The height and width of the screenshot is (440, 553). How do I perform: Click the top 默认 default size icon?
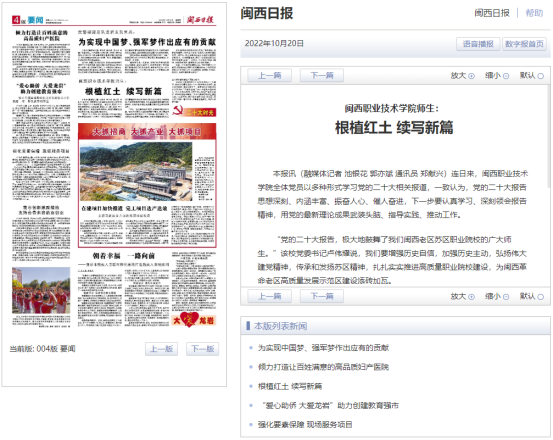pos(540,76)
